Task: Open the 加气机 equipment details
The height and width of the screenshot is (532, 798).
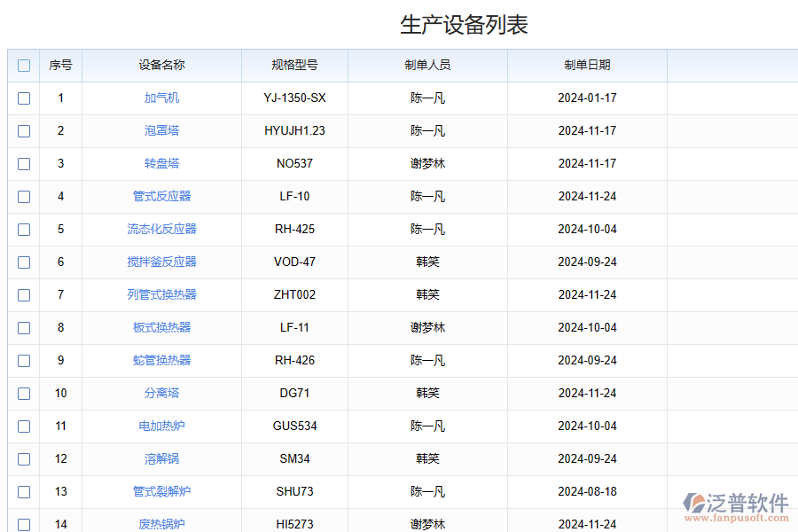Action: 160,98
